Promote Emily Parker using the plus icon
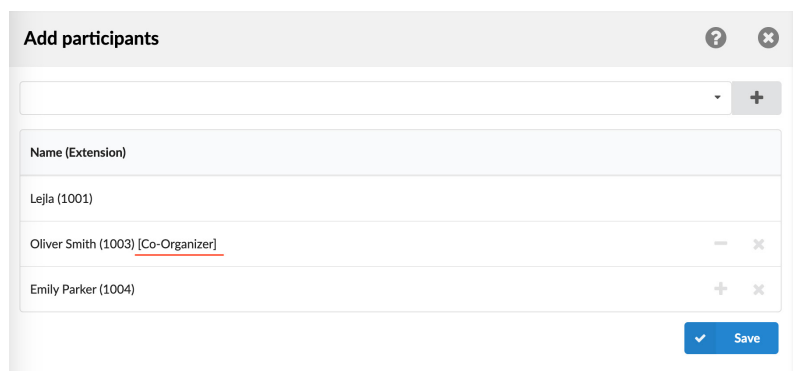This screenshot has width=804, height=382. pyautogui.click(x=720, y=289)
